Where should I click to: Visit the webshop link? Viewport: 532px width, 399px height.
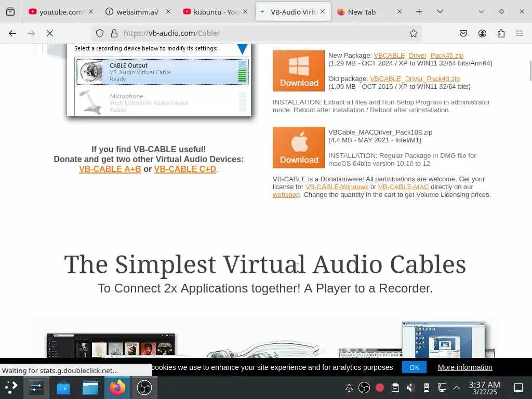[x=286, y=195]
